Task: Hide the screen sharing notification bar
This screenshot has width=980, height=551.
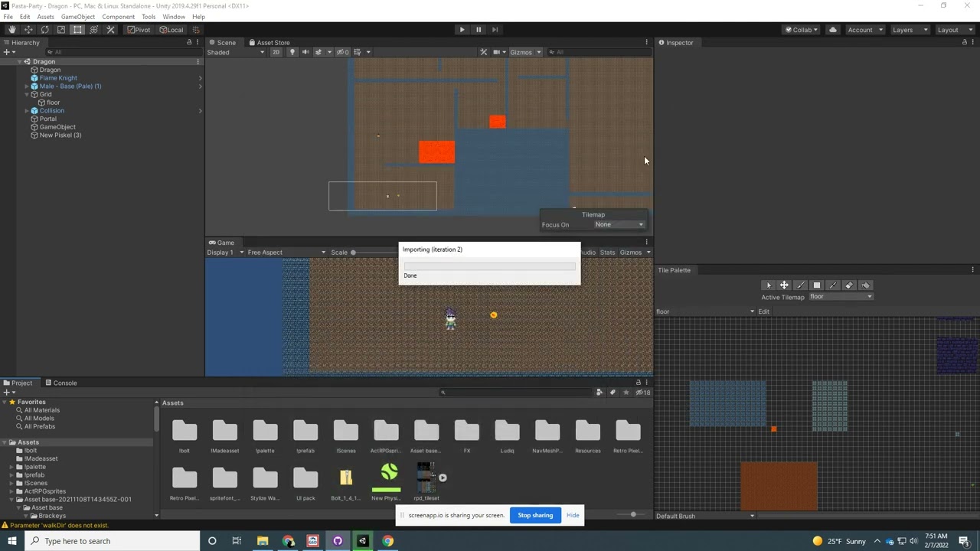Action: [x=573, y=515]
